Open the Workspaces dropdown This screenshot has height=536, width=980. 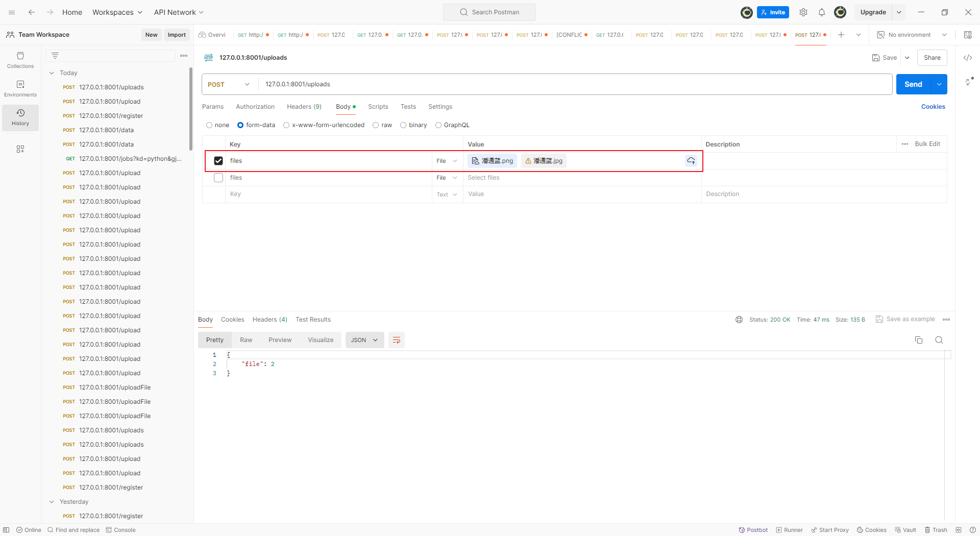117,12
